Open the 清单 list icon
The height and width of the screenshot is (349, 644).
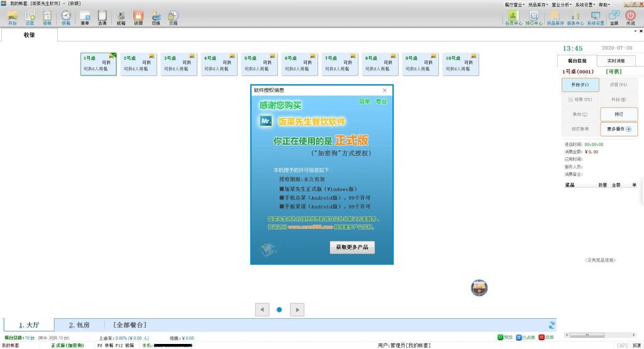pyautogui.click(x=85, y=18)
